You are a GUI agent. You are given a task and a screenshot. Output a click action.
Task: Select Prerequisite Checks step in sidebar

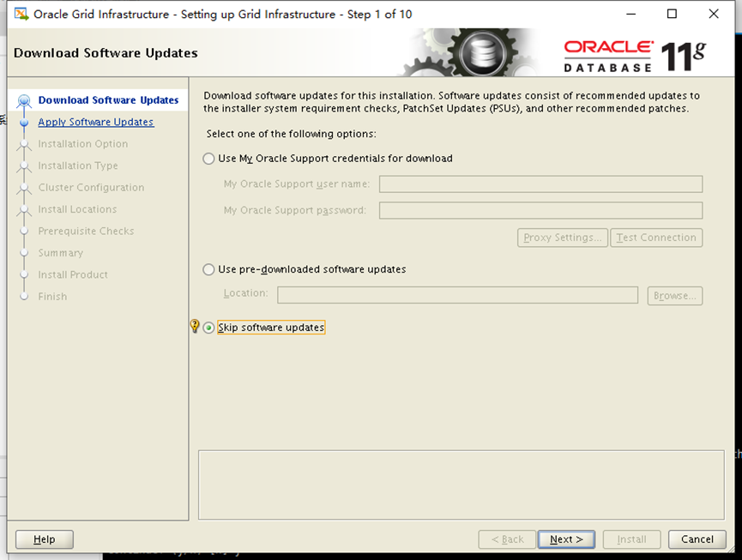pos(86,231)
